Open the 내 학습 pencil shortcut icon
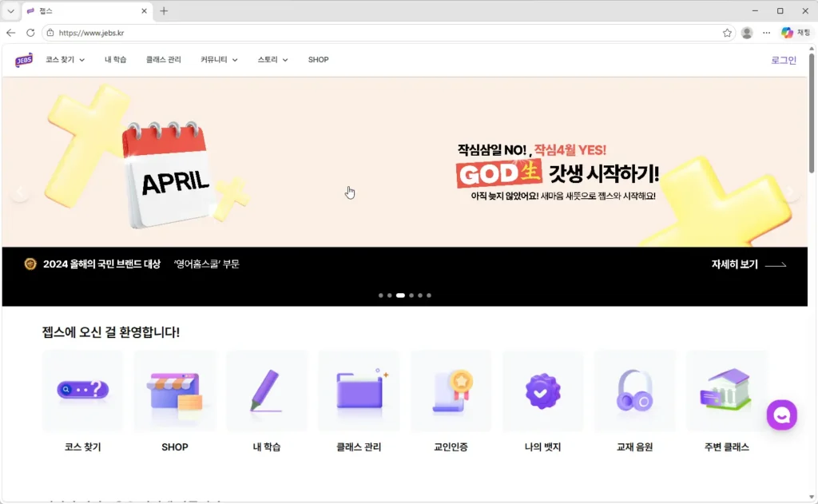This screenshot has height=504, width=818. 267,391
